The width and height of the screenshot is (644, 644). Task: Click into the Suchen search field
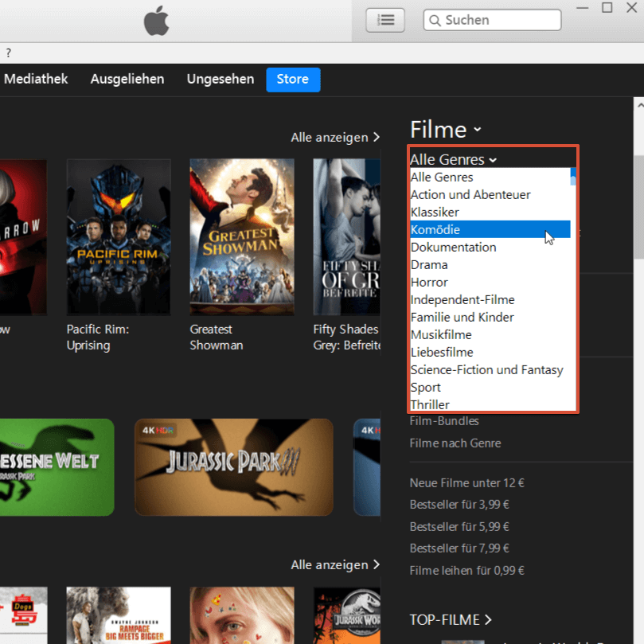point(492,20)
